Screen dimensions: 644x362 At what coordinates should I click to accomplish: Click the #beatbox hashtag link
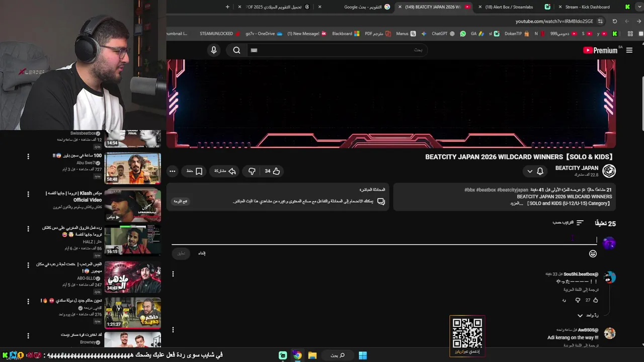(x=486, y=190)
